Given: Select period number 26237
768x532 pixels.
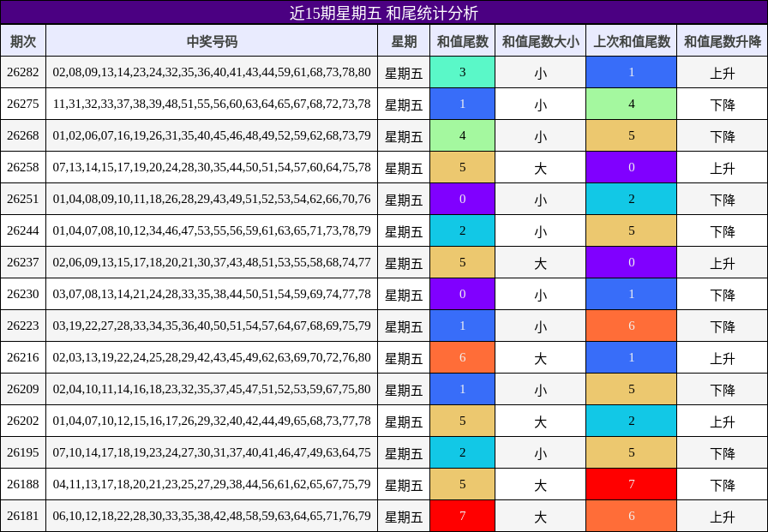Looking at the screenshot, I should (23, 262).
